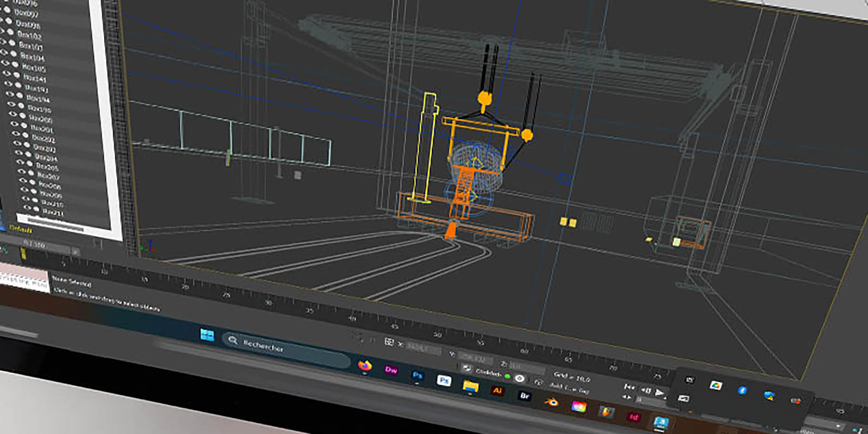The image size is (868, 434).
Task: Select Box102 in the scene explorer list
Action: point(29,35)
